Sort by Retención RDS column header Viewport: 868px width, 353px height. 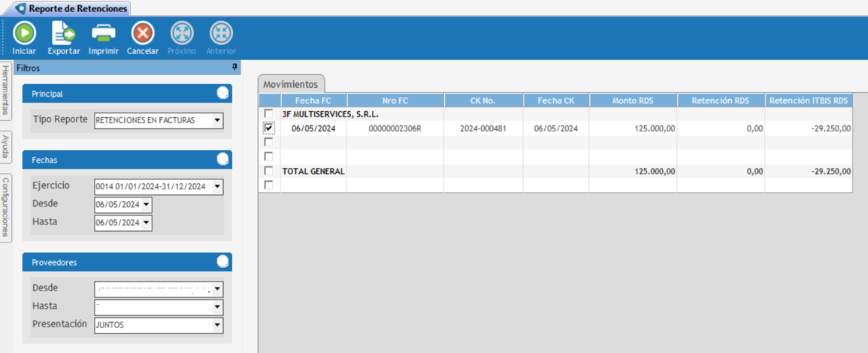[721, 100]
